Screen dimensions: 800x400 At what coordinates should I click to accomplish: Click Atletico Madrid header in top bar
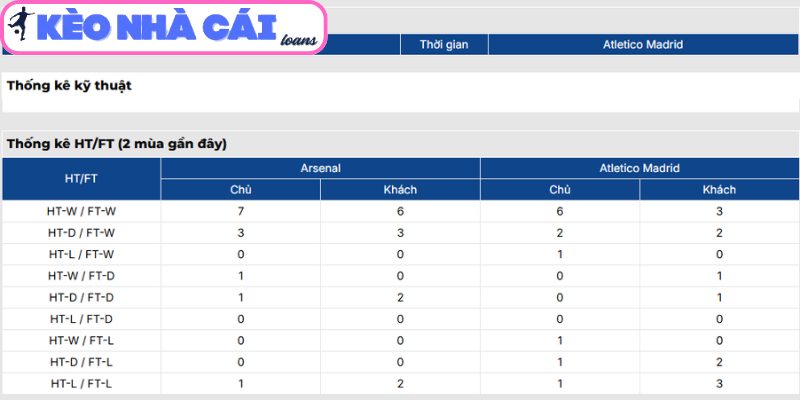point(643,44)
